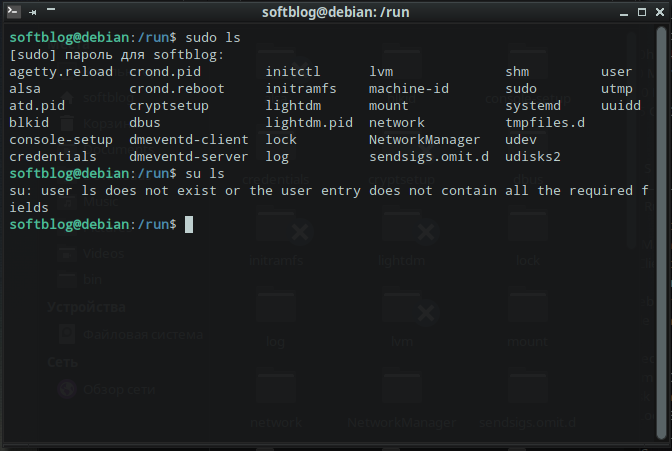This screenshot has width=672, height=451.
Task: Open the terminal window menu icon
Action: [x=14, y=12]
